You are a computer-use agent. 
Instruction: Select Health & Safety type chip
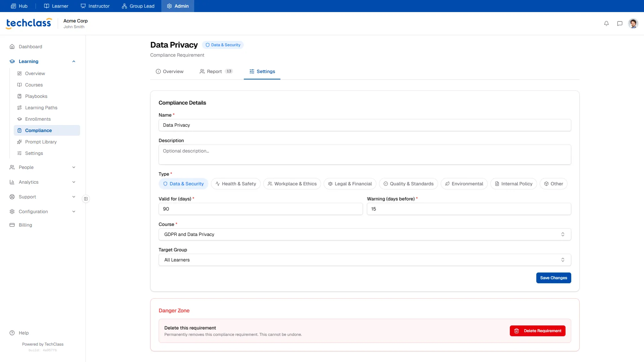pyautogui.click(x=236, y=184)
